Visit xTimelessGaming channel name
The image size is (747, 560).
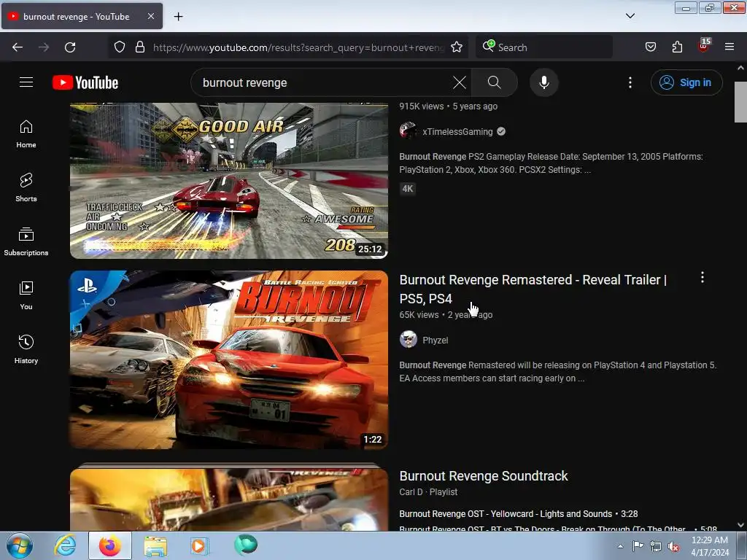coord(457,132)
